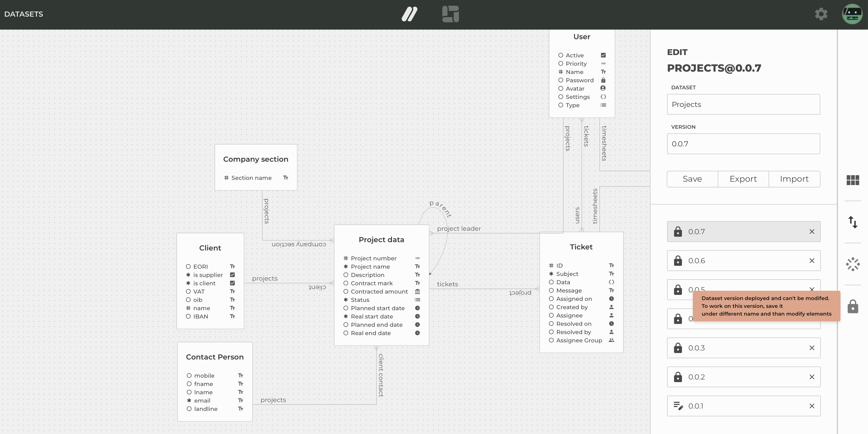The width and height of the screenshot is (868, 434).
Task: Select the User entity title
Action: click(x=582, y=36)
